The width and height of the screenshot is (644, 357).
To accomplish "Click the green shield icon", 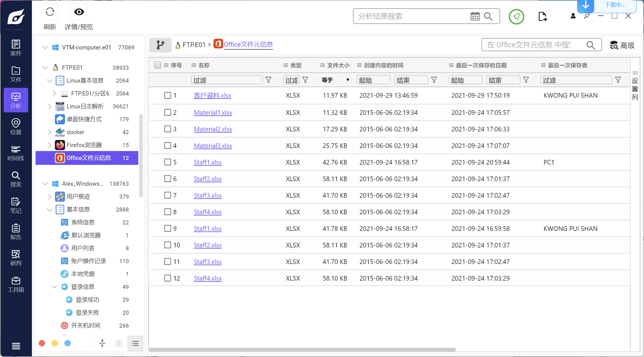I will pos(516,17).
